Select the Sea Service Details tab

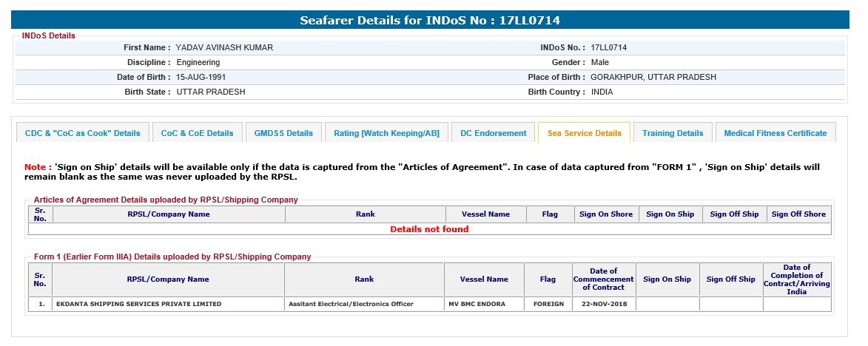[584, 133]
